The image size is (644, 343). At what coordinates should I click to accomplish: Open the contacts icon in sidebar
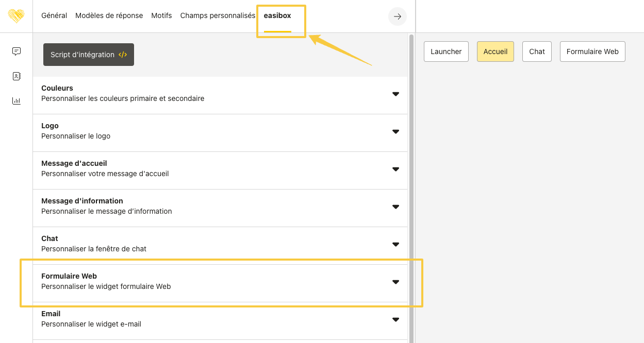pyautogui.click(x=16, y=76)
